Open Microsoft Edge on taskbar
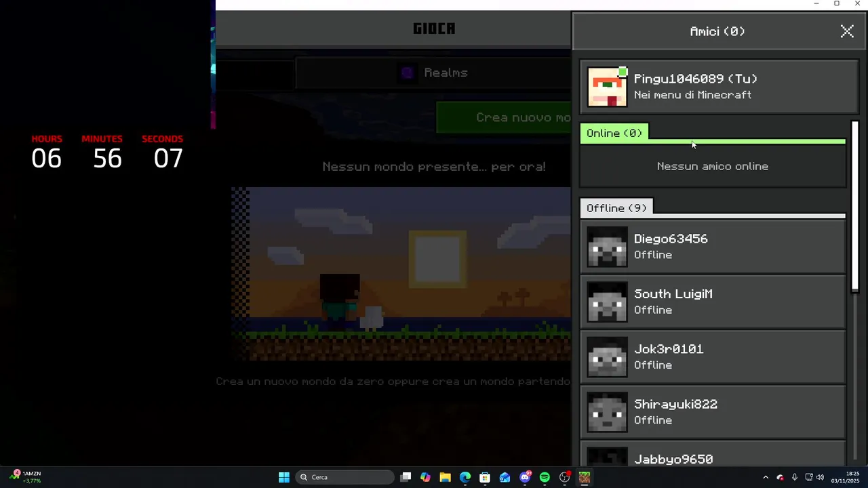 pyautogui.click(x=465, y=477)
